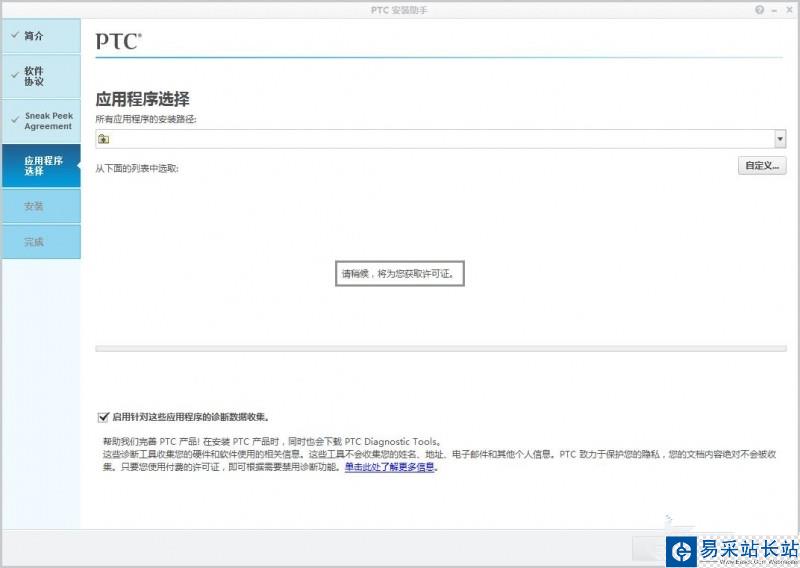Open the 自定义... customize button

762,166
